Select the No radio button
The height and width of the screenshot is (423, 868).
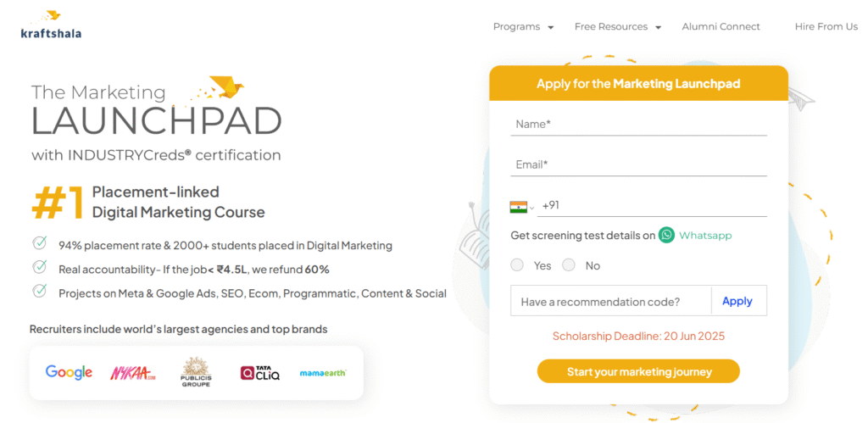pos(569,265)
